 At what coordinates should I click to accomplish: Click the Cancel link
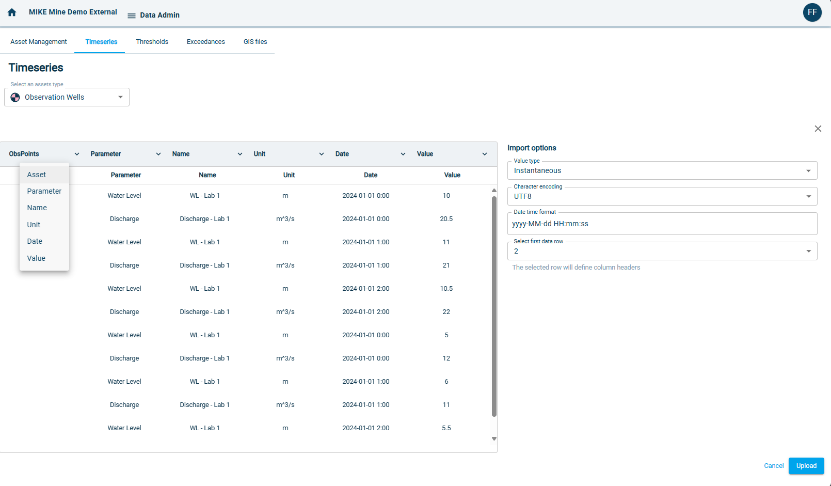click(x=773, y=465)
